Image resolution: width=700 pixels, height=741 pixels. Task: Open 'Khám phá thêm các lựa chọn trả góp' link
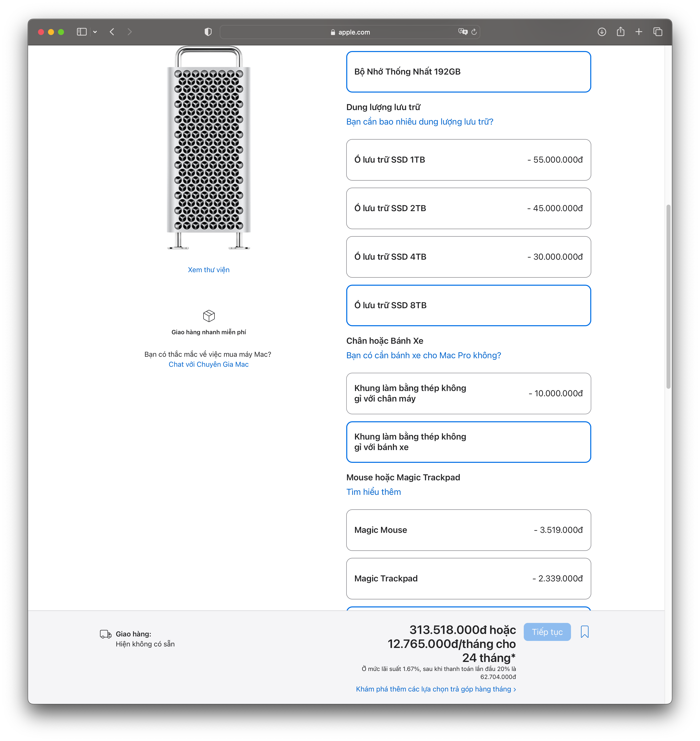tap(436, 689)
